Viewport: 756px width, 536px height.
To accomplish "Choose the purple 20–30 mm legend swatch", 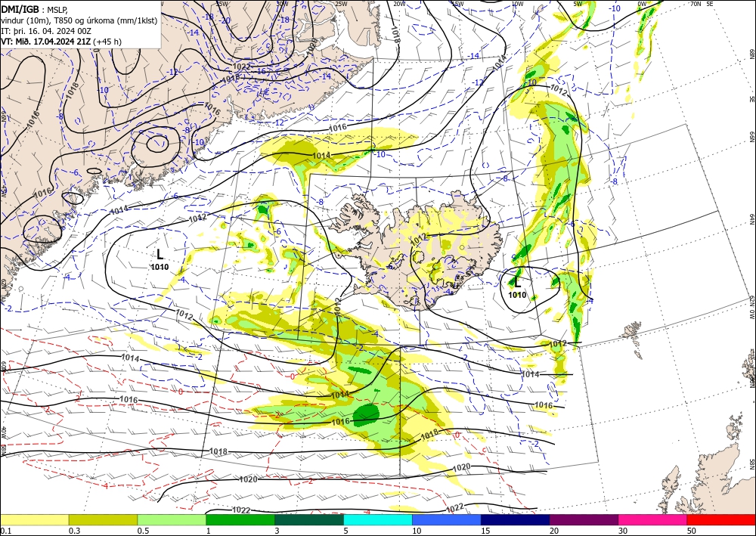I will [584, 519].
